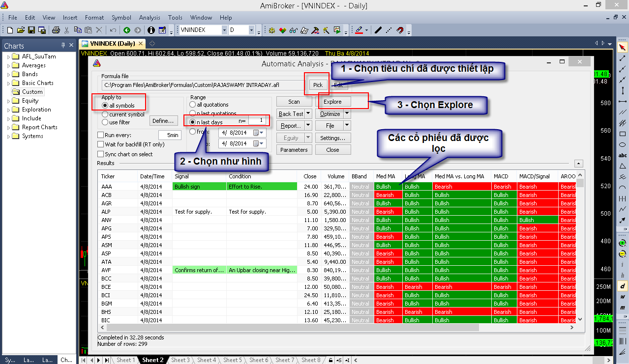
Task: Click the Save floppy disk icon
Action: (31, 30)
